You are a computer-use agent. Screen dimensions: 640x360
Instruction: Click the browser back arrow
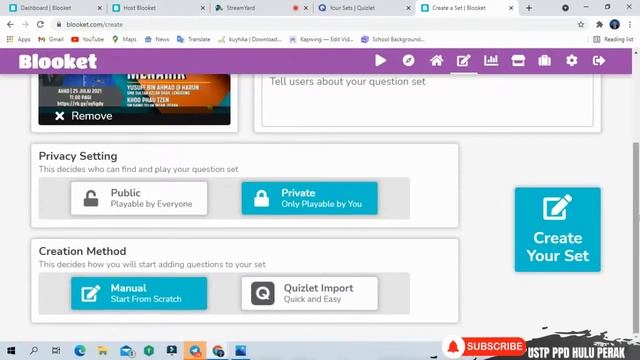click(x=10, y=24)
